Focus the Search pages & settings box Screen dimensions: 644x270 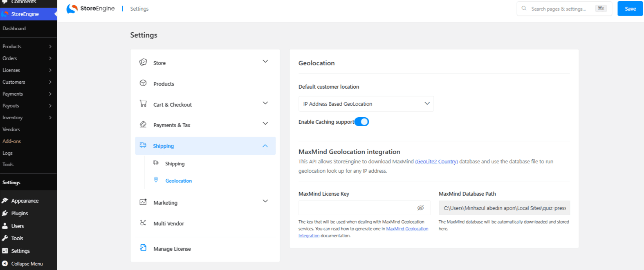pos(564,9)
